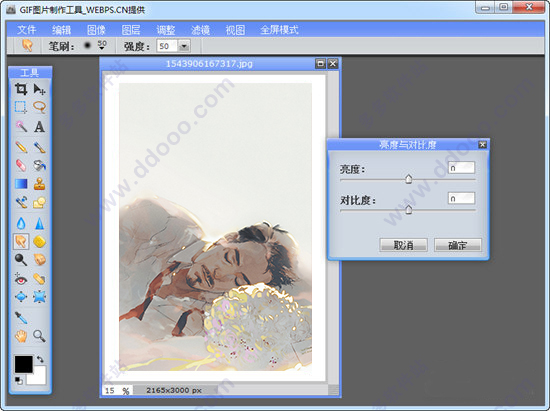Select the yellow Sponge tool

(39, 242)
